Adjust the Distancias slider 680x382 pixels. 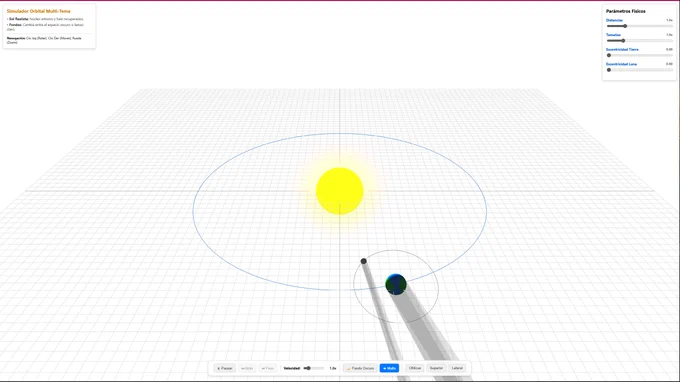pyautogui.click(x=640, y=26)
